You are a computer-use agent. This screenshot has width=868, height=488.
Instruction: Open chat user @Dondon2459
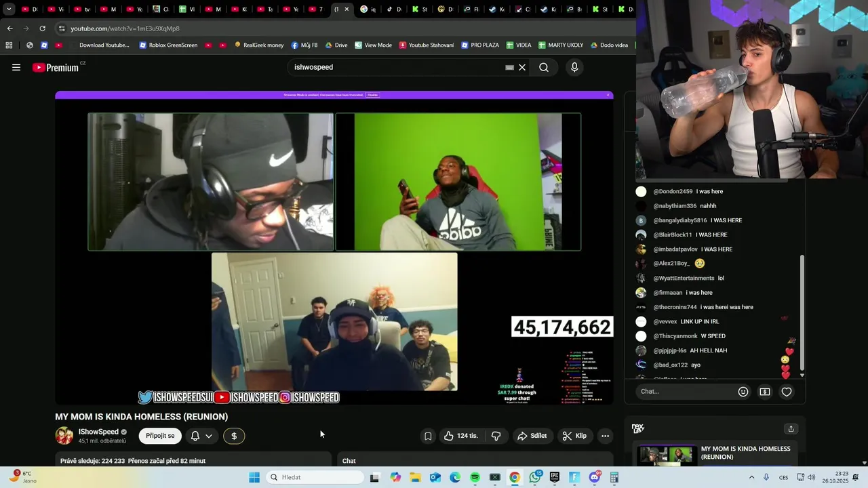(673, 192)
